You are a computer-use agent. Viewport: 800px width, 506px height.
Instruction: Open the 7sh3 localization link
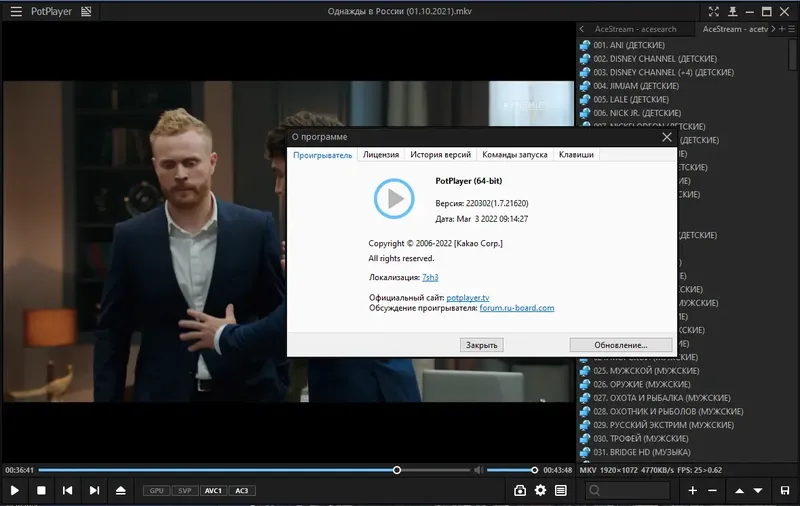pyautogui.click(x=430, y=277)
